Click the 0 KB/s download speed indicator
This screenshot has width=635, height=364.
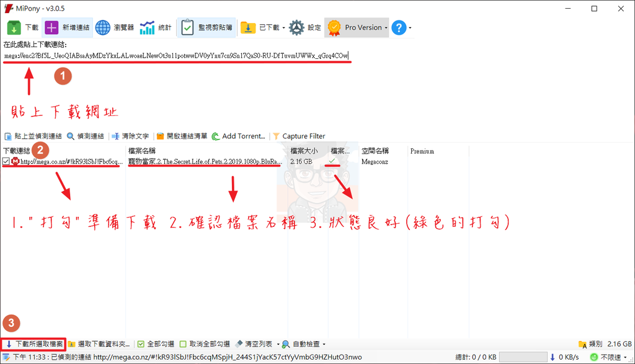tap(564, 357)
